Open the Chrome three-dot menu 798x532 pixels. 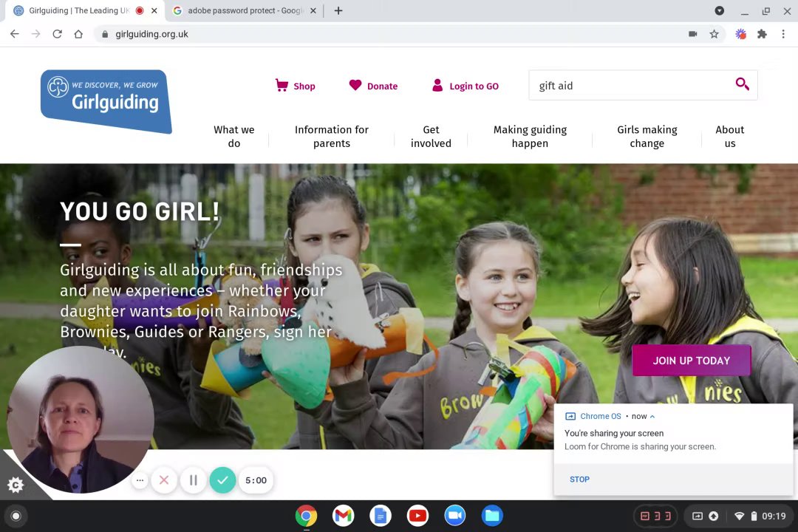click(783, 34)
